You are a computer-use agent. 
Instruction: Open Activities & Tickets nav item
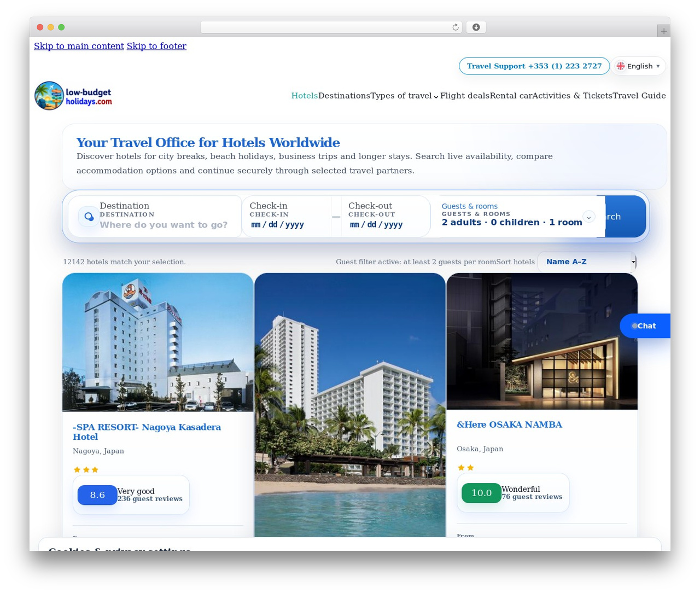click(572, 96)
